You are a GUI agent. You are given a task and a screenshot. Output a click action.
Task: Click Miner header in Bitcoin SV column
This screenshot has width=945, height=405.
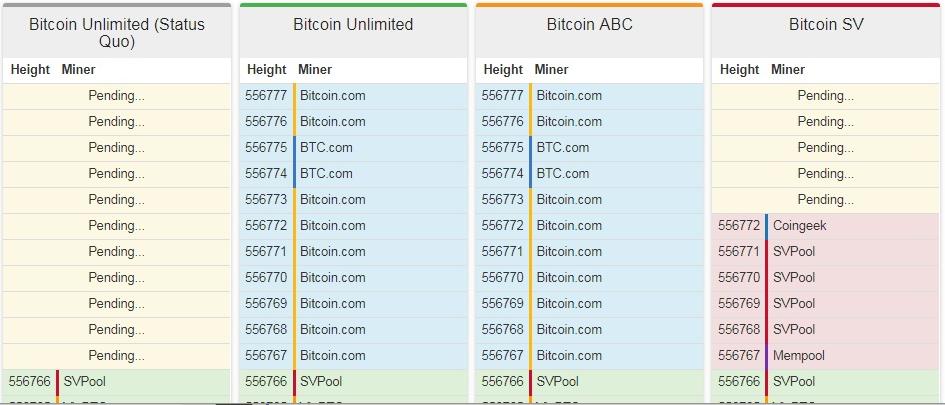(788, 70)
